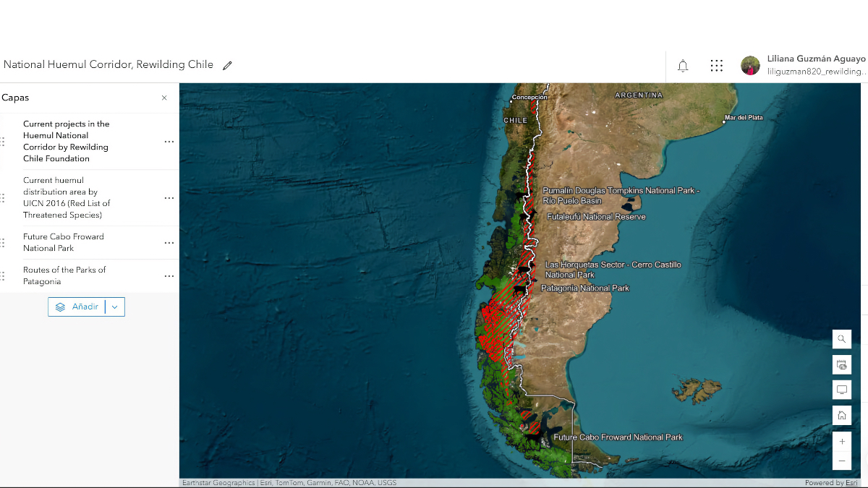The image size is (868, 488).
Task: Select Patagonia National Park label on map
Action: pyautogui.click(x=585, y=288)
